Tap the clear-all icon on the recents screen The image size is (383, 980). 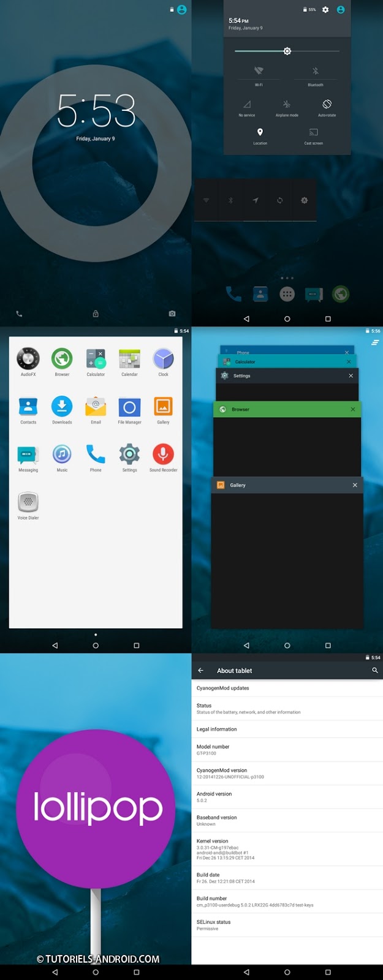click(x=374, y=343)
